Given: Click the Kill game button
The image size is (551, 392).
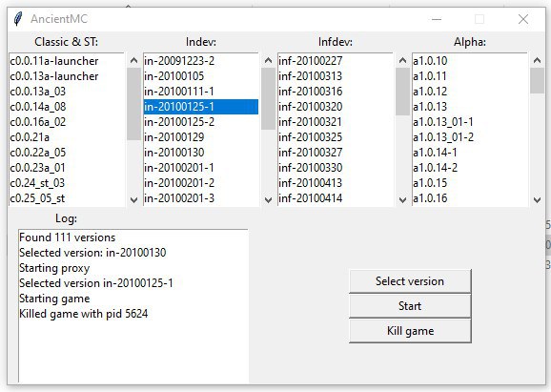Looking at the screenshot, I should (410, 331).
